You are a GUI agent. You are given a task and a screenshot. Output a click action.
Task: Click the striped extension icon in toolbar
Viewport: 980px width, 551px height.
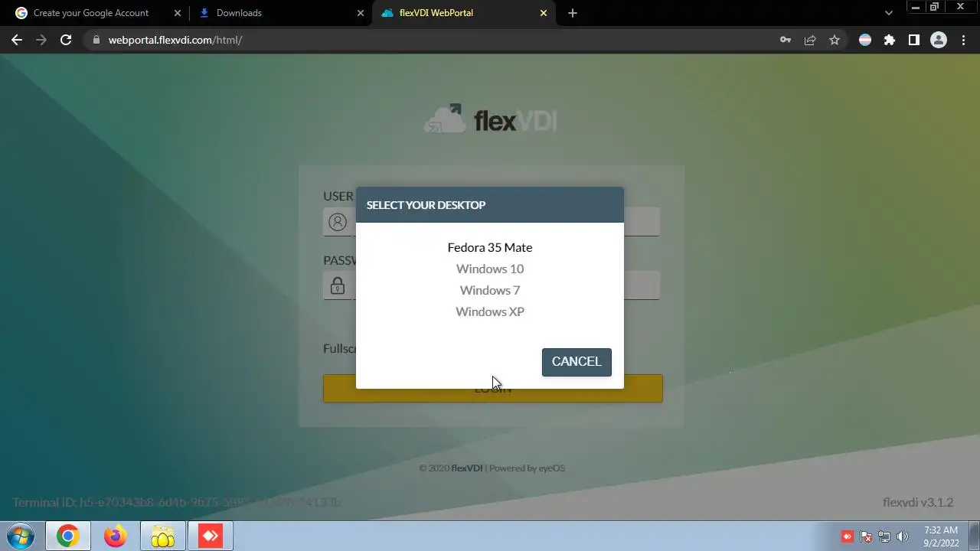point(865,40)
